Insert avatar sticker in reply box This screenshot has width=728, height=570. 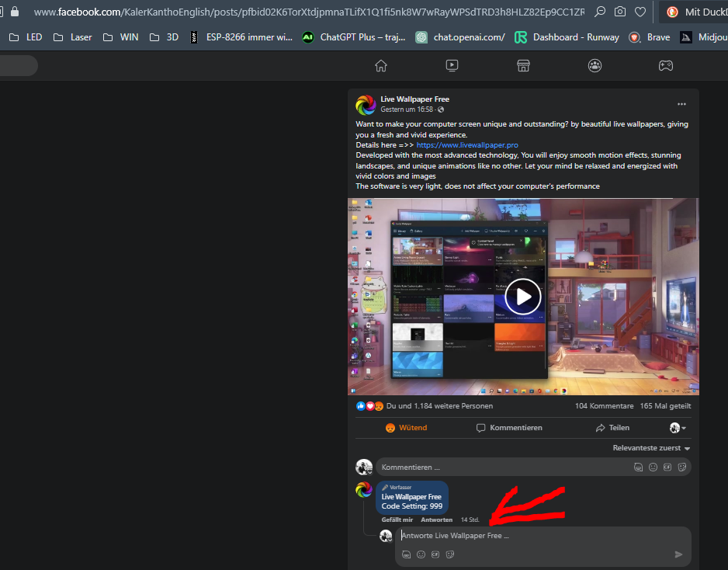[406, 554]
